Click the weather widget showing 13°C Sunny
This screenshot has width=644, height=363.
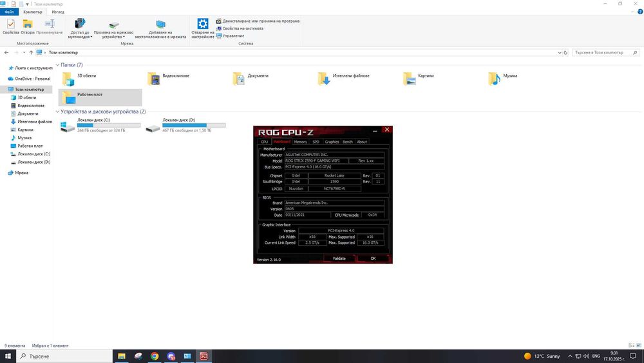542,356
